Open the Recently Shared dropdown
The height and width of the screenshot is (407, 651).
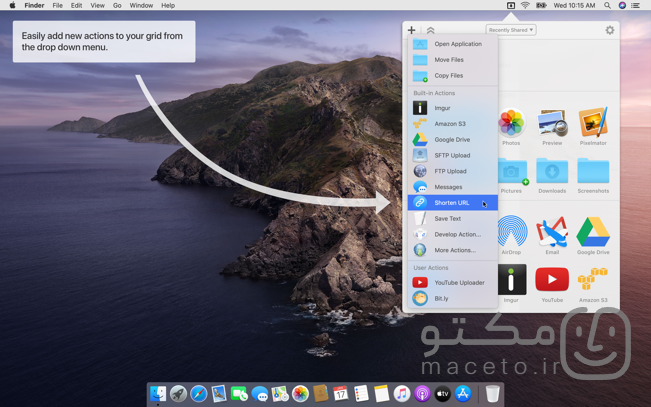511,30
